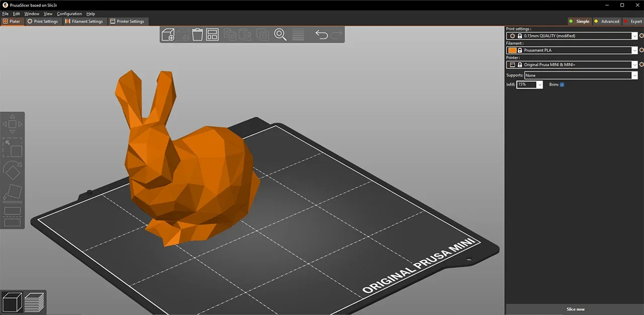Select the Add object tool
644x315 pixels.
(168, 34)
